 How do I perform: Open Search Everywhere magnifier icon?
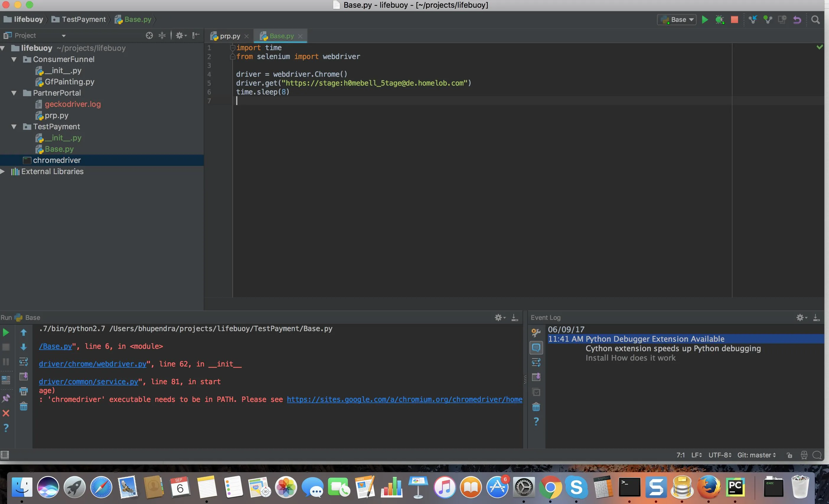[x=815, y=19]
